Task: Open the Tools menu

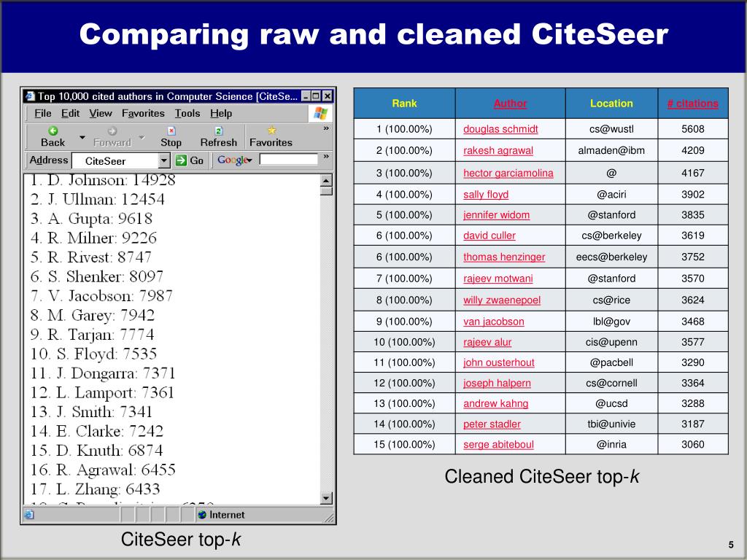Action: click(187, 113)
